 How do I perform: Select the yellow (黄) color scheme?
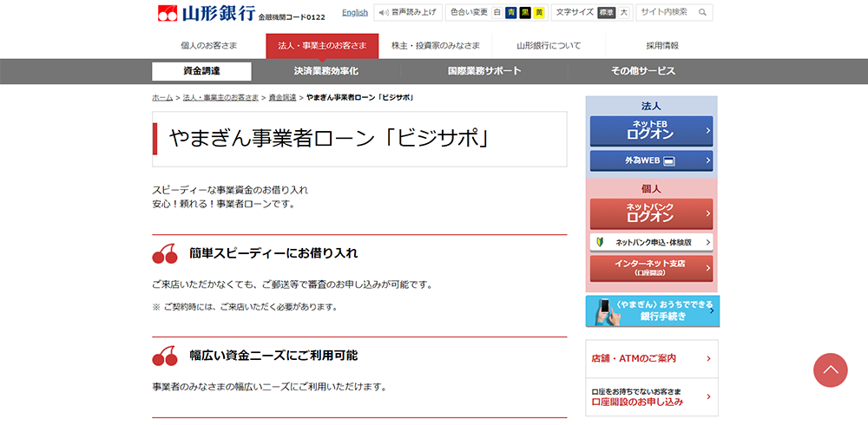[x=539, y=12]
